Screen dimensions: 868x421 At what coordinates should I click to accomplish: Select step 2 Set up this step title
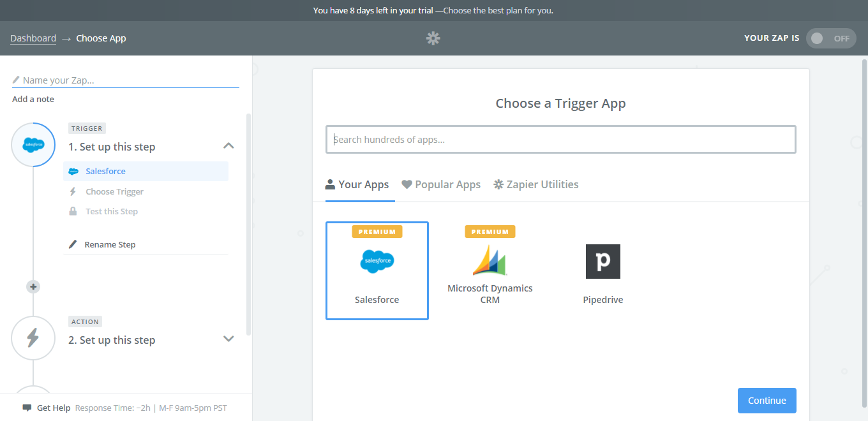click(x=112, y=340)
